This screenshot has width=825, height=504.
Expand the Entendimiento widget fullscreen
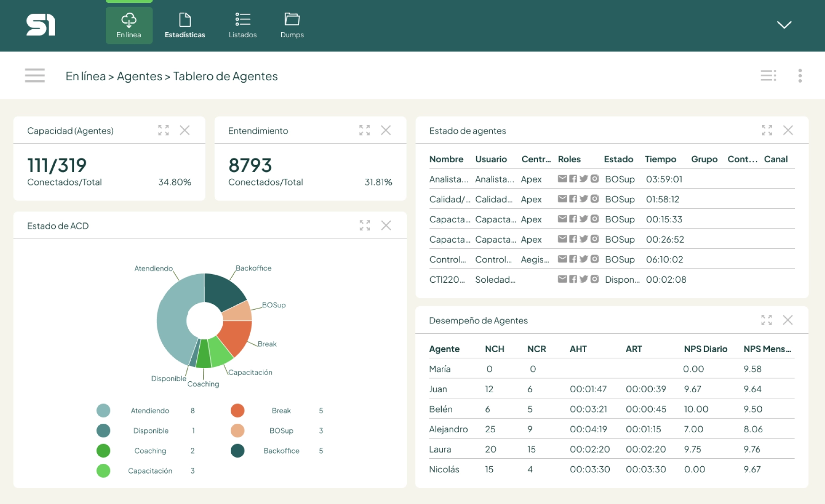[x=364, y=130]
